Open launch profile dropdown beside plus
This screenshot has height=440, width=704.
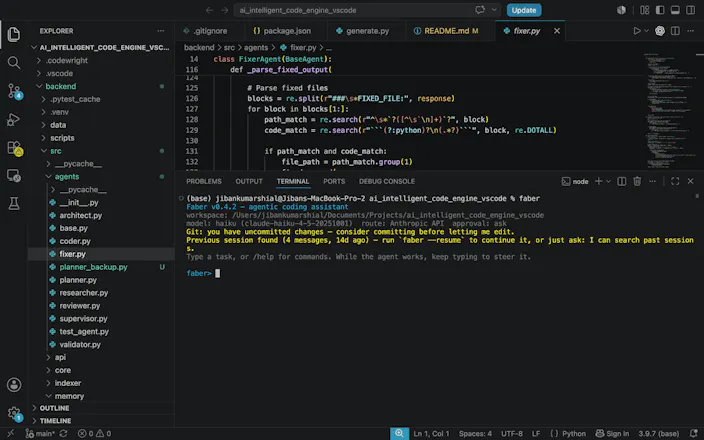608,181
